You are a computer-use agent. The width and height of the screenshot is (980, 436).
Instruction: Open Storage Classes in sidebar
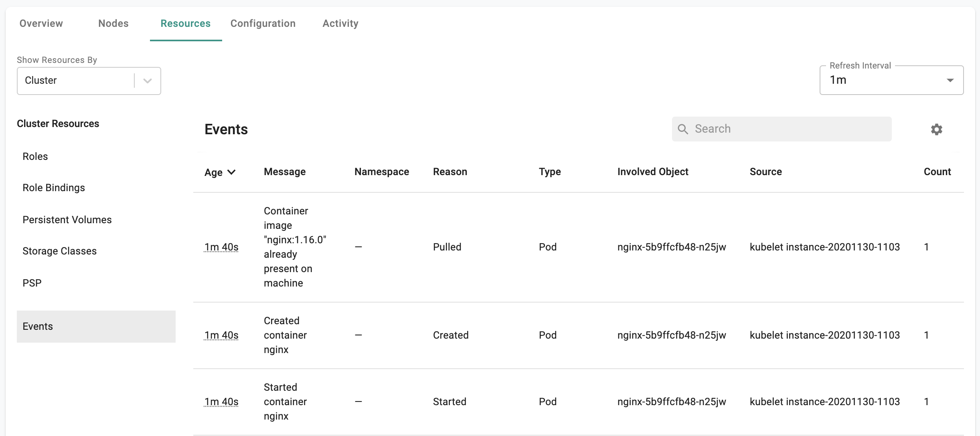click(60, 251)
